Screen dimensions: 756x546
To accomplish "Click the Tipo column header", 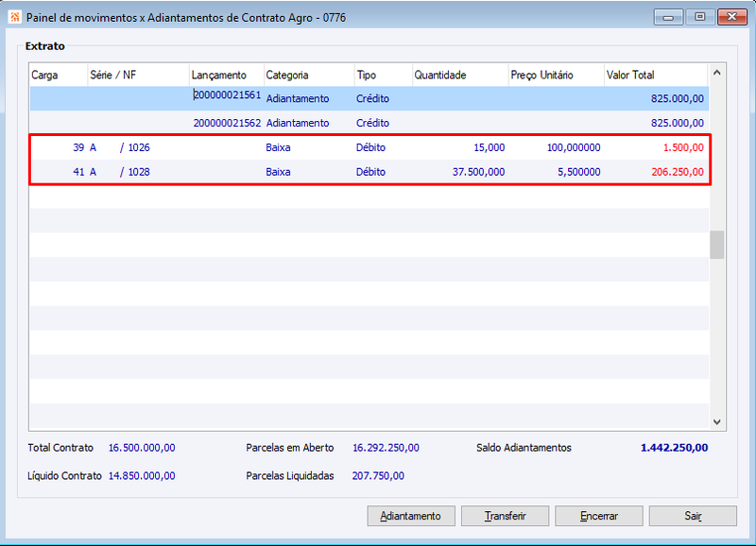I will (384, 76).
